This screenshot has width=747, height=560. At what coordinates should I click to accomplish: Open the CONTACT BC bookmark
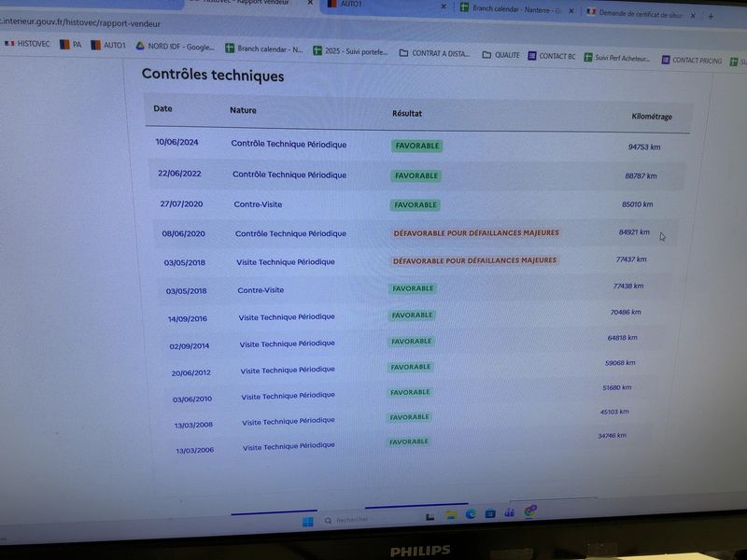[x=551, y=56]
